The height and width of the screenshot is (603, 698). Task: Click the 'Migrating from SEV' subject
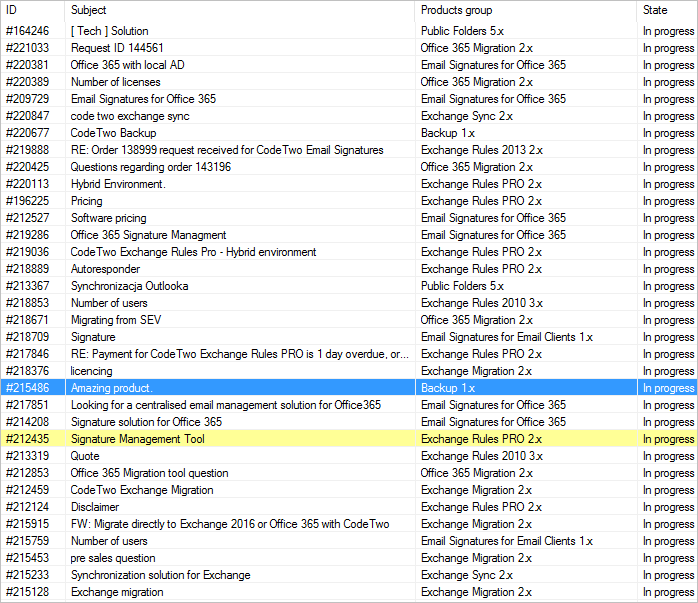pos(116,320)
